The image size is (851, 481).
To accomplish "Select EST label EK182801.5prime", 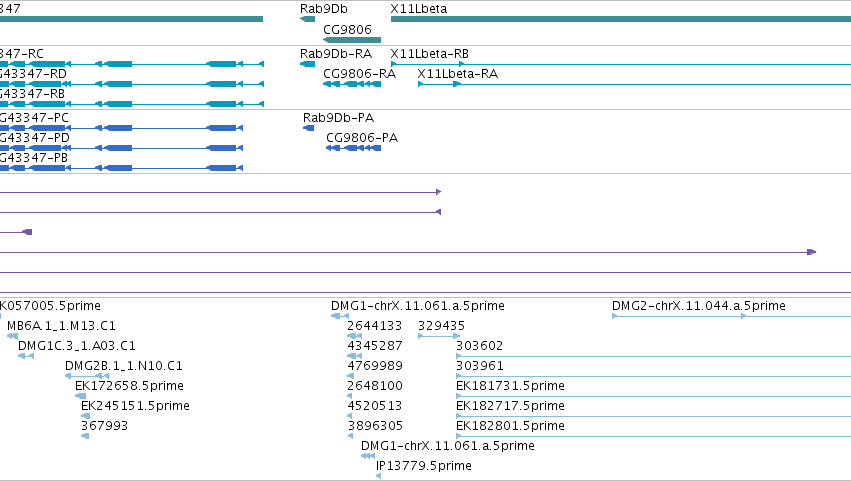I will pyautogui.click(x=510, y=426).
